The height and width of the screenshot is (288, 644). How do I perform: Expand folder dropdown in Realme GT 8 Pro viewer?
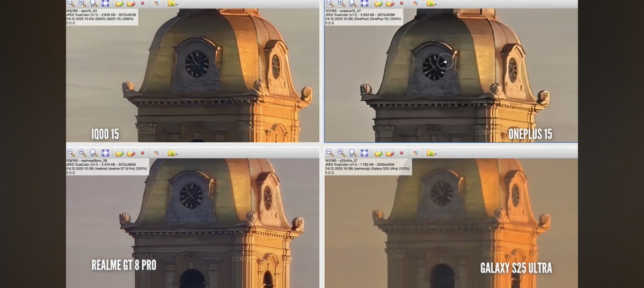pos(172,153)
